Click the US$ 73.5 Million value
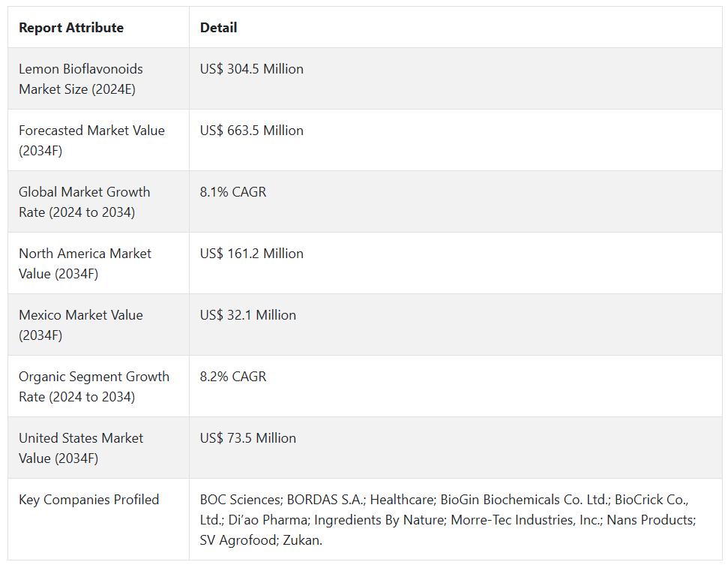Screen dimensions: 728x568 248,438
